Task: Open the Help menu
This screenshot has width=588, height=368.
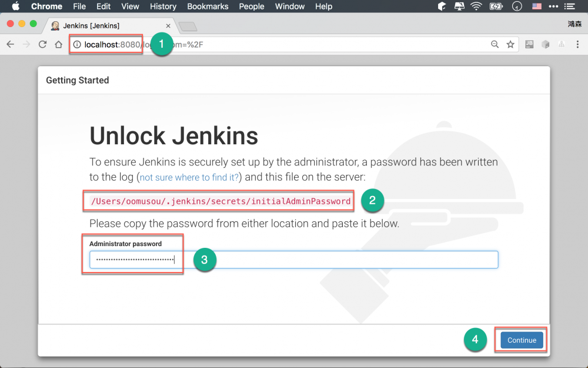Action: coord(323,6)
